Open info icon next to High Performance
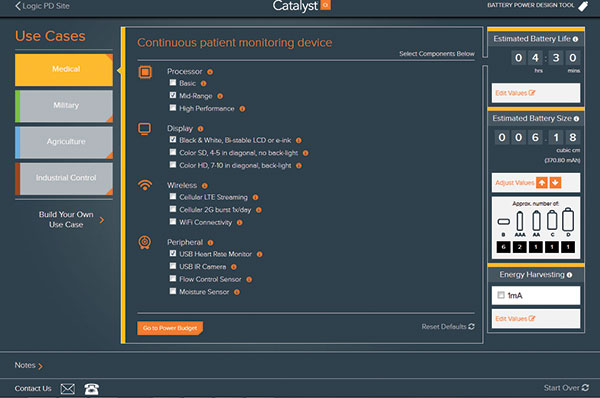The width and height of the screenshot is (600, 398). [242, 109]
